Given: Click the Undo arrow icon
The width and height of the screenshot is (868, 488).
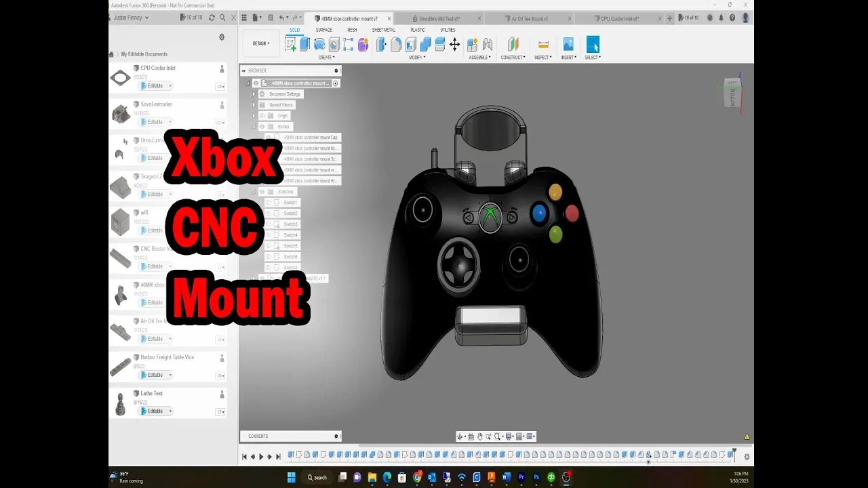Looking at the screenshot, I should (x=283, y=18).
